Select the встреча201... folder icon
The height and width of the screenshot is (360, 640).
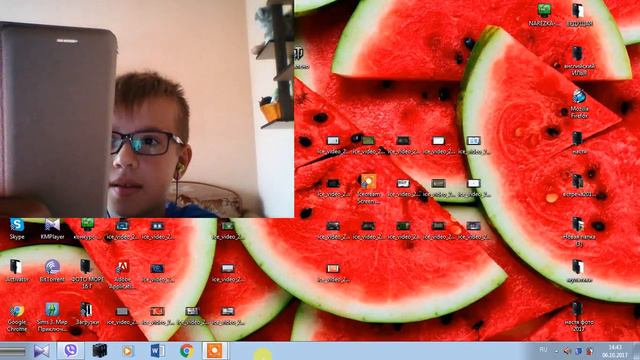(580, 186)
